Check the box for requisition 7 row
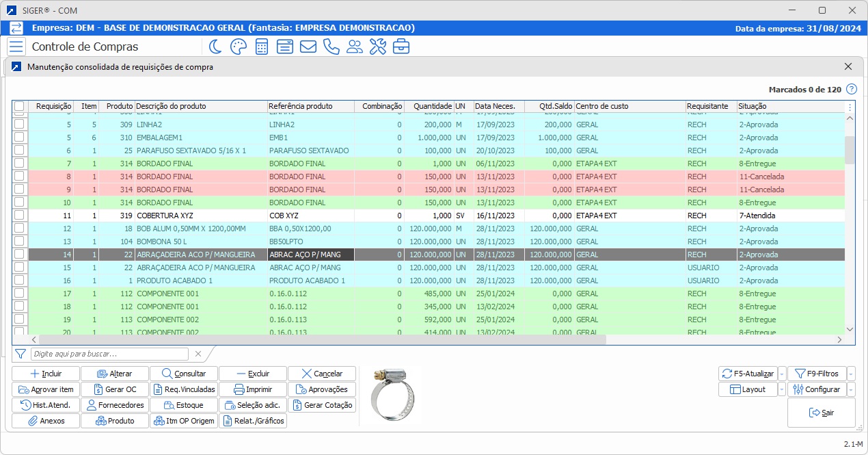 (x=19, y=164)
